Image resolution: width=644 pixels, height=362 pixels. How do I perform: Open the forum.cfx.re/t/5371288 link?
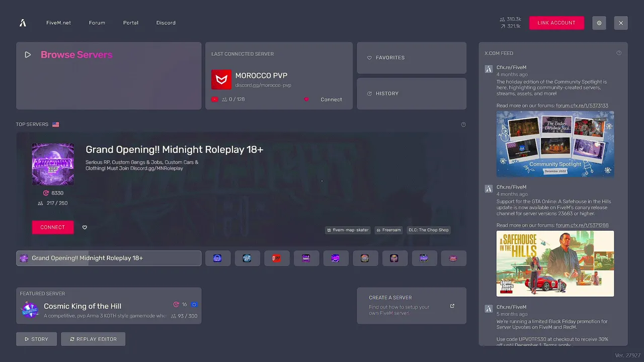pyautogui.click(x=582, y=225)
